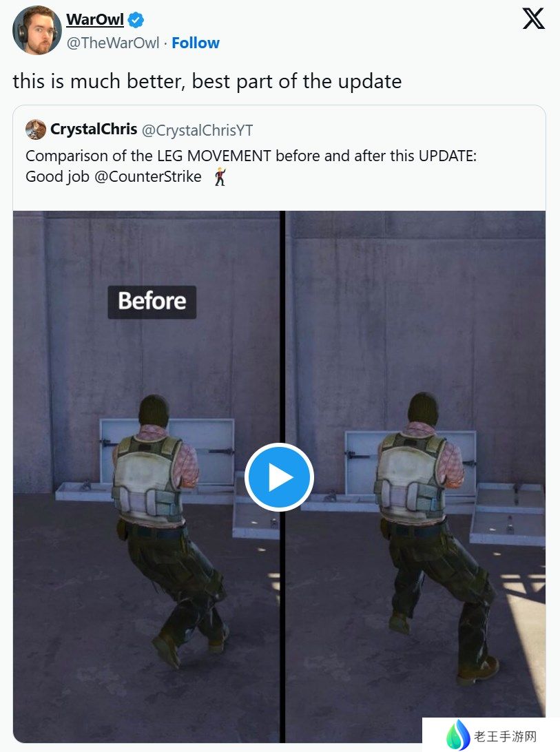Click the water drop watermark logo

tap(458, 734)
